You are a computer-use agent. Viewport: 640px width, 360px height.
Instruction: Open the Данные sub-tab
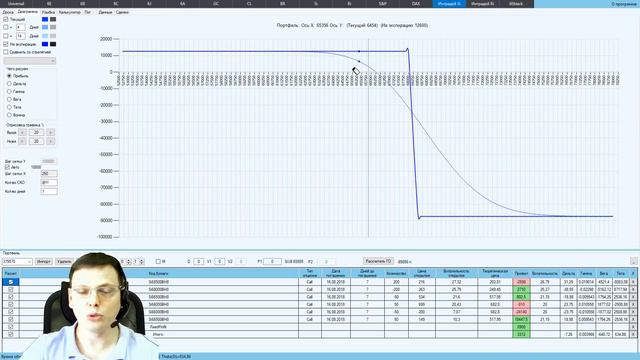point(105,12)
